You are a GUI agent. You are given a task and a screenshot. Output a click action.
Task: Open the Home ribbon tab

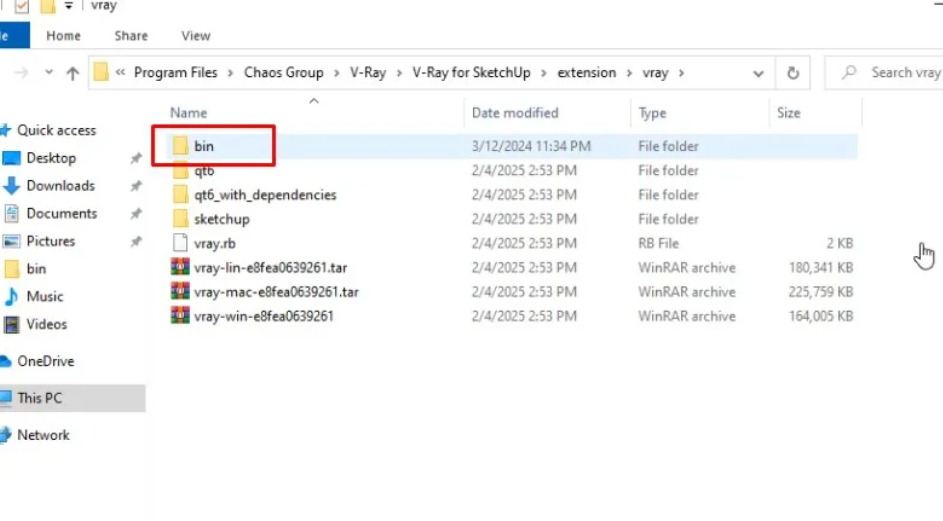pos(63,36)
